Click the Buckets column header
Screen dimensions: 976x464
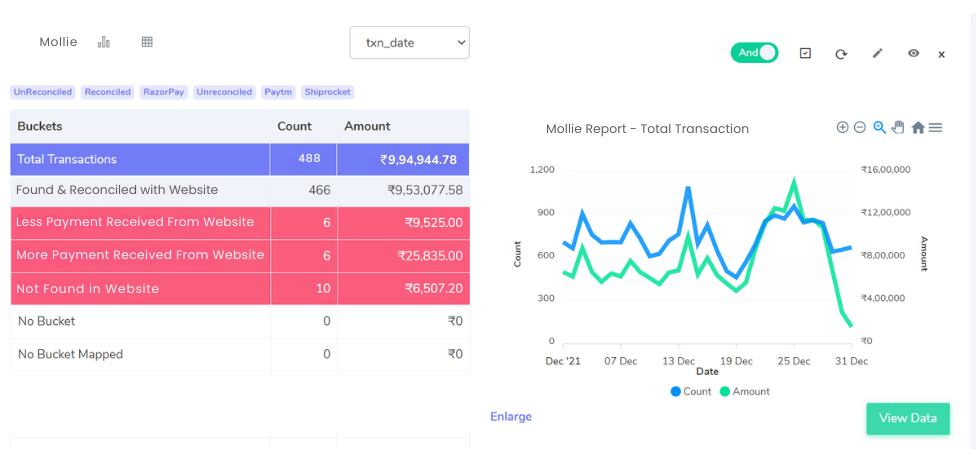click(40, 126)
